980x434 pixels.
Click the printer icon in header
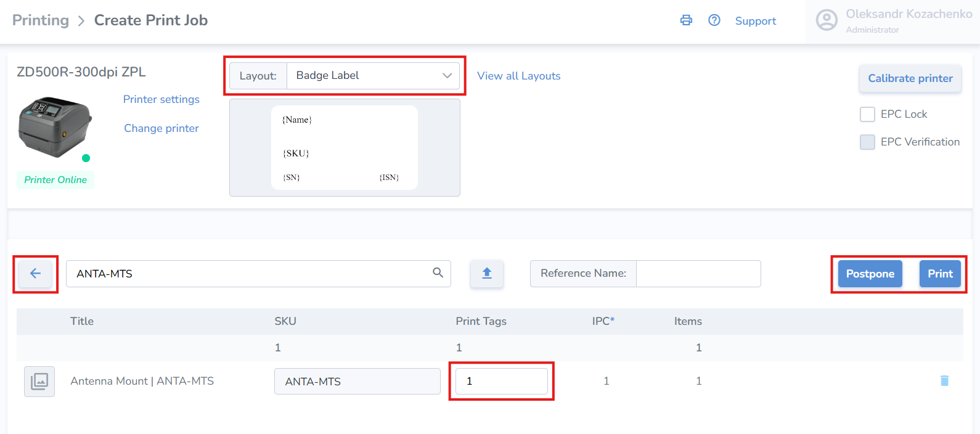point(686,20)
